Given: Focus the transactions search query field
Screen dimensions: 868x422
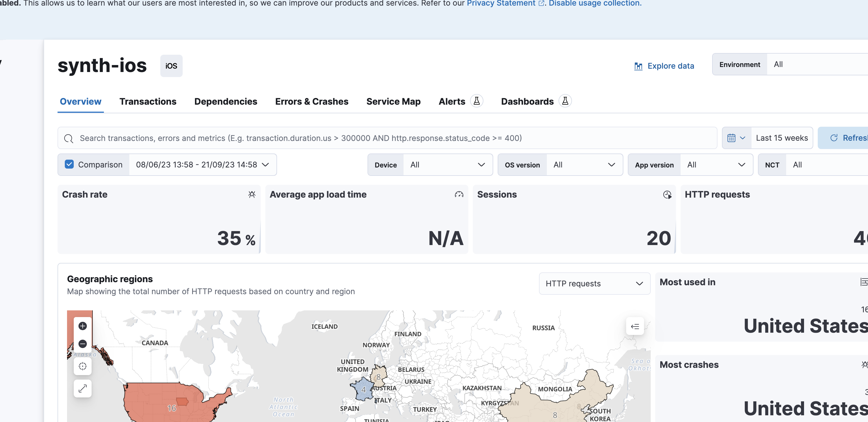Looking at the screenshot, I should [387, 138].
